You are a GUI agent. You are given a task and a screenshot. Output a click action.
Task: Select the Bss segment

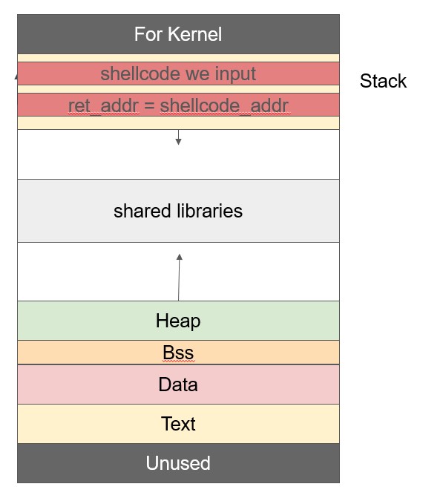178,353
